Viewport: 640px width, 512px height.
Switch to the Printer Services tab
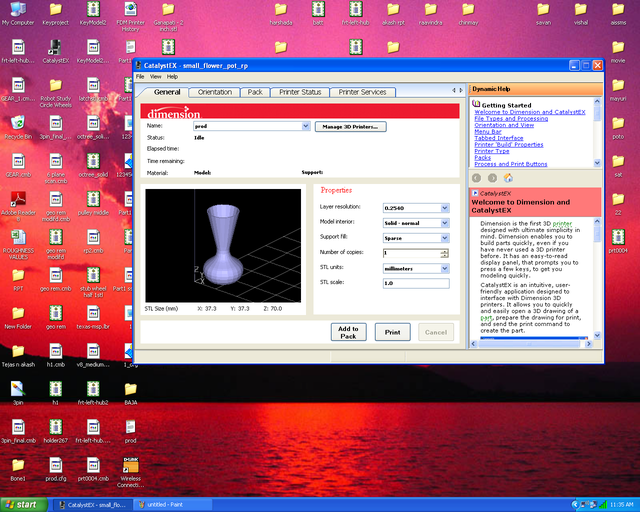362,92
